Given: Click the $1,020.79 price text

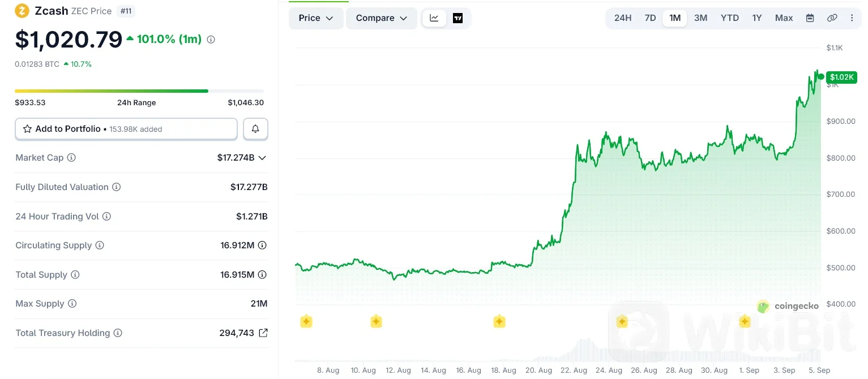Looking at the screenshot, I should click(x=69, y=40).
